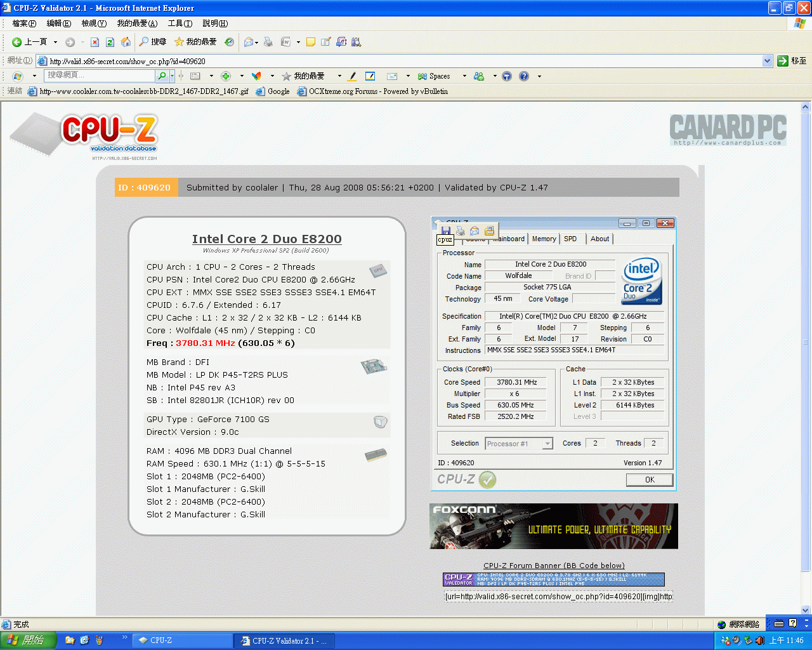Screen dimensions: 812x650
Task: Click the Internet Explorer quick launch icon
Action: [84, 640]
